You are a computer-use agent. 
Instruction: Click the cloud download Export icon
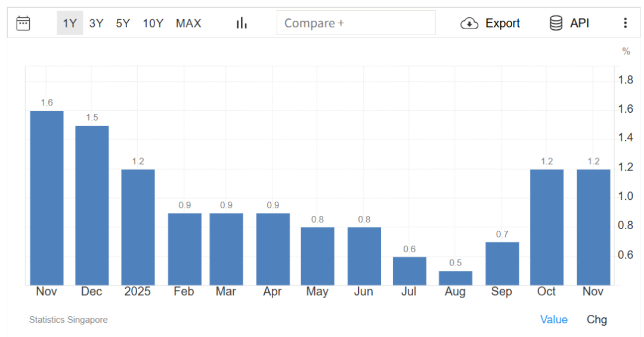coord(469,23)
